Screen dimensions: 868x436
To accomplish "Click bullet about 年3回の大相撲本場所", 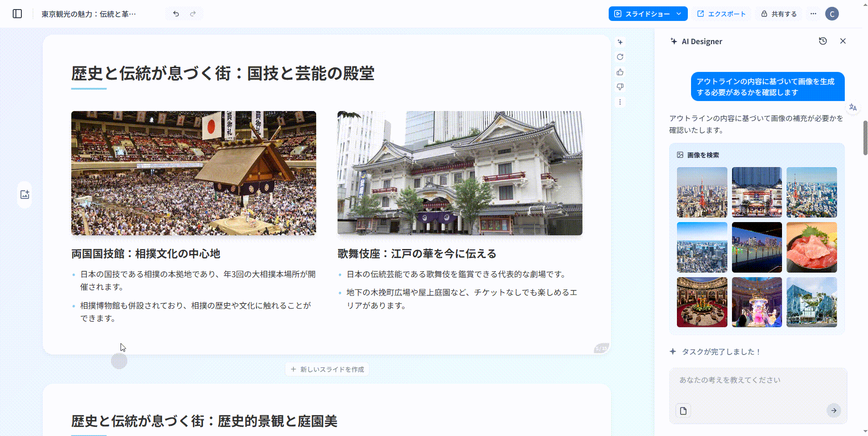I will [x=198, y=280].
